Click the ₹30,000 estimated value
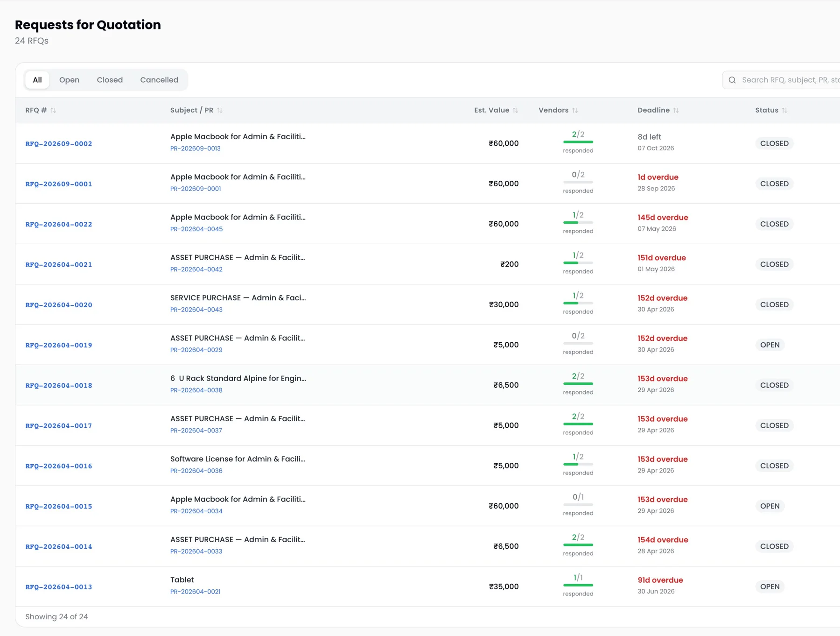This screenshot has height=636, width=840. tap(504, 304)
